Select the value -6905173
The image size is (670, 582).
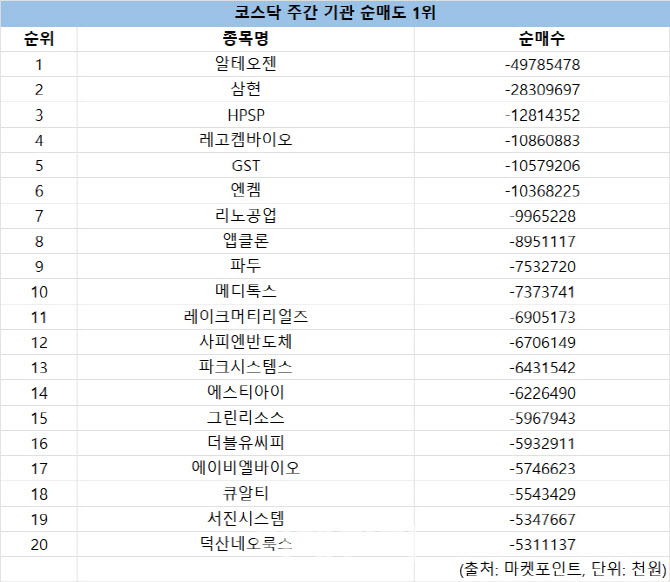click(542, 317)
